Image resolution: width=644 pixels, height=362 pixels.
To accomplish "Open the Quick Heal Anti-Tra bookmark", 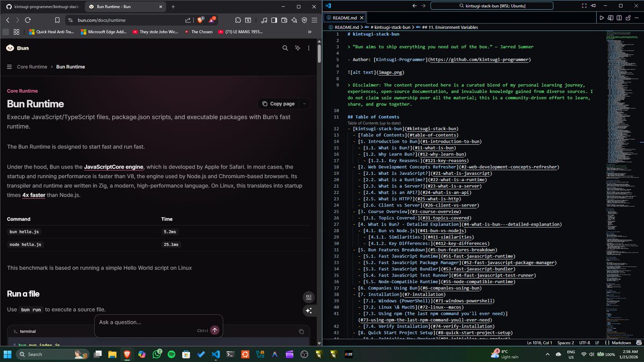I will click(52, 32).
